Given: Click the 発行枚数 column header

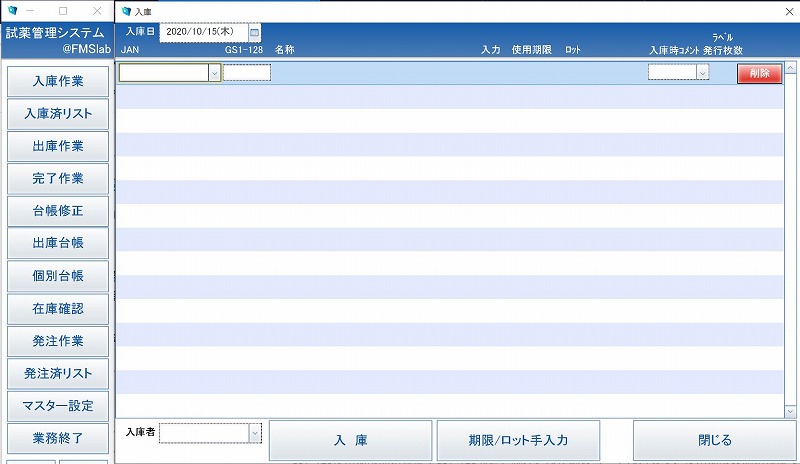Looking at the screenshot, I should point(723,51).
